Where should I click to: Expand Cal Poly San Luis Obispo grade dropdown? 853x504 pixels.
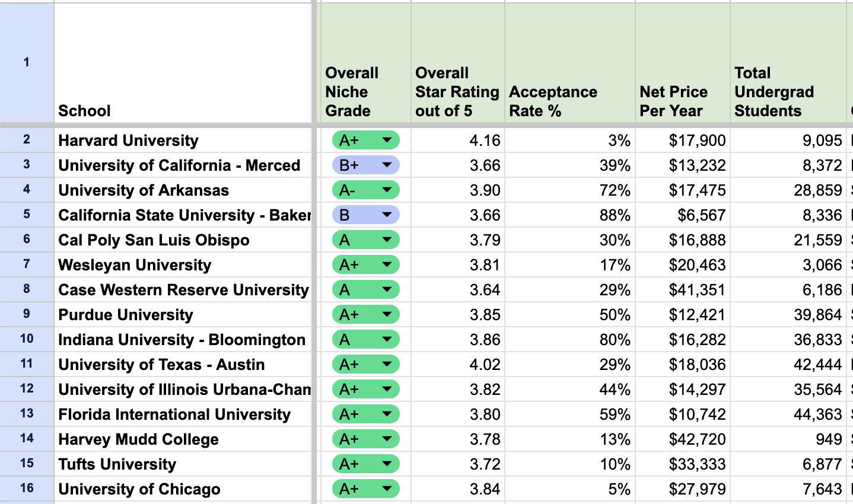(x=387, y=240)
